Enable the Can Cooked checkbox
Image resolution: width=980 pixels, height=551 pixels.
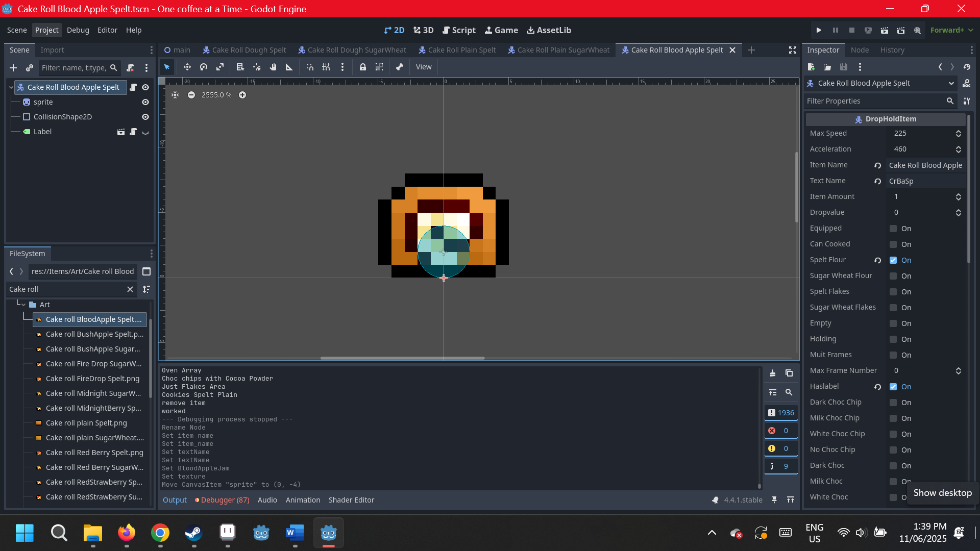point(893,244)
